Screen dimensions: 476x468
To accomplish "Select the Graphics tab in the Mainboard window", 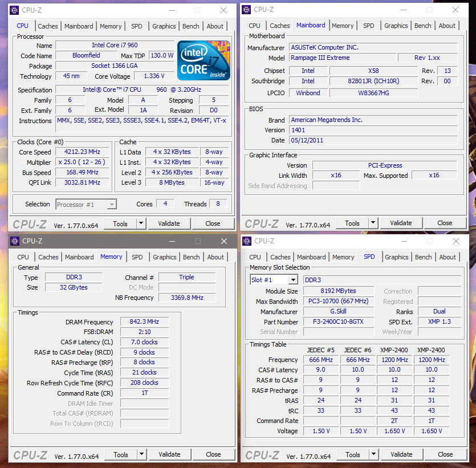I will [x=396, y=26].
